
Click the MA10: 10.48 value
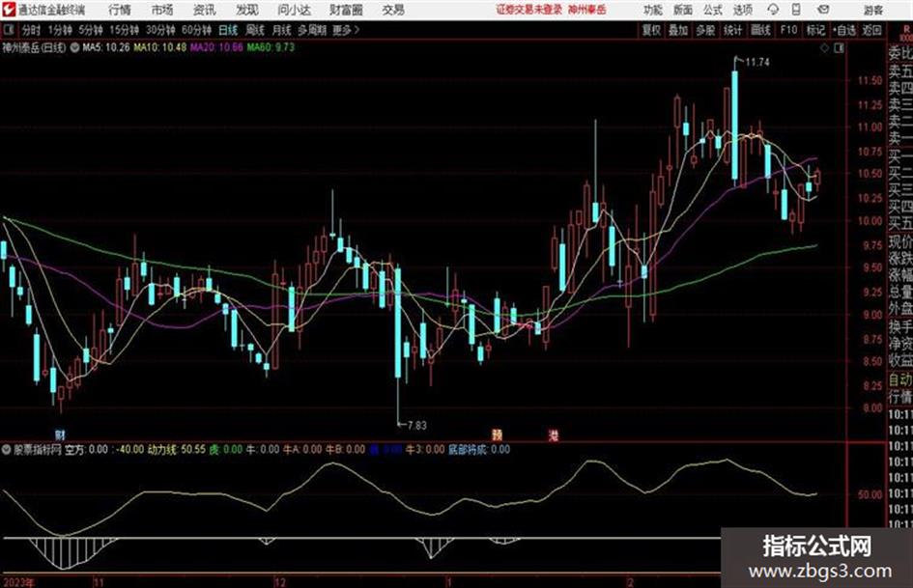pyautogui.click(x=160, y=47)
